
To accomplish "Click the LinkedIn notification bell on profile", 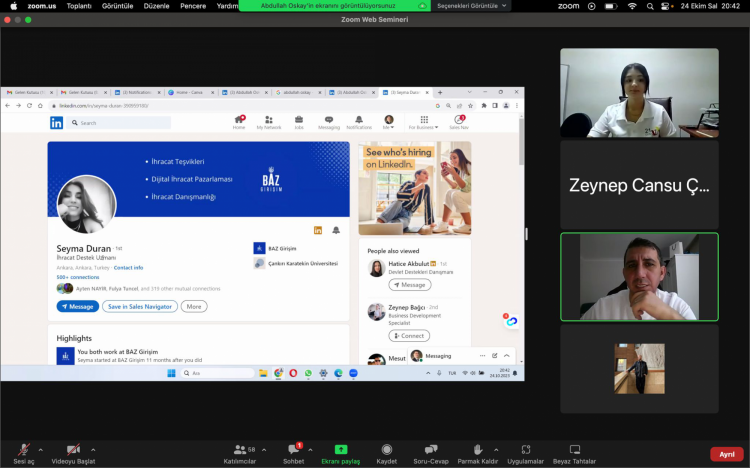I will [x=336, y=230].
